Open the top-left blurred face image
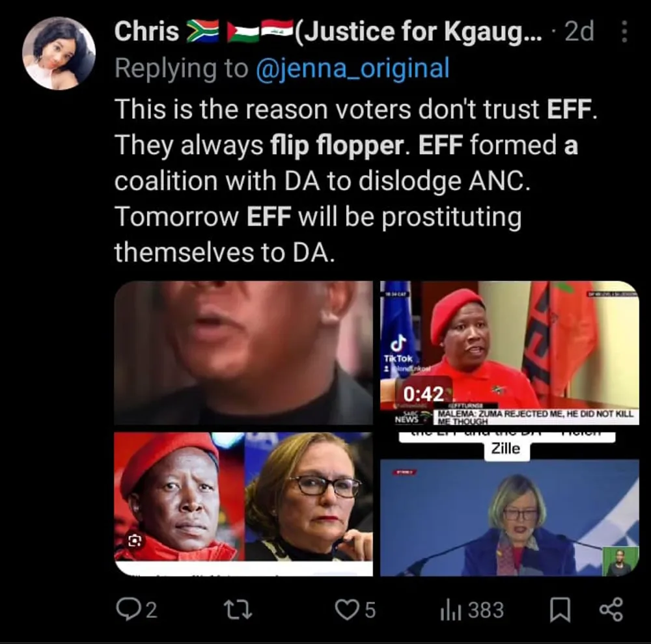The image size is (651, 644). coord(243,353)
